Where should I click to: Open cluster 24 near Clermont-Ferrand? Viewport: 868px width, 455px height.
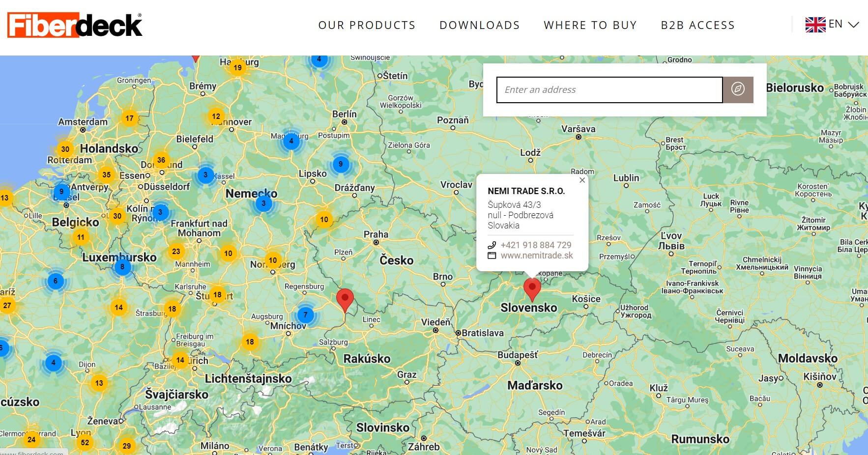pyautogui.click(x=31, y=439)
